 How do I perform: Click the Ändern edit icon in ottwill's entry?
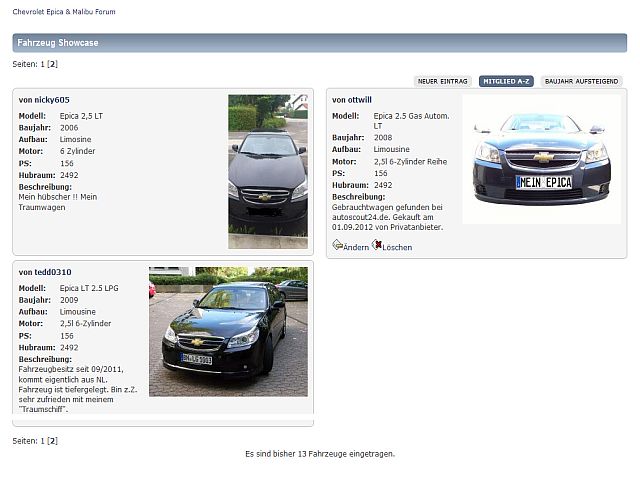coord(337,245)
